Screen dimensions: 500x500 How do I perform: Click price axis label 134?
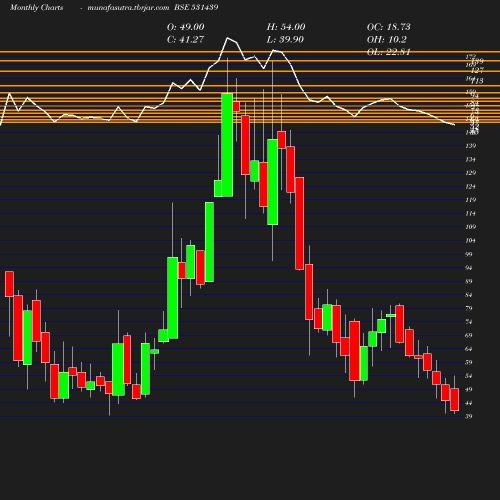(470, 159)
